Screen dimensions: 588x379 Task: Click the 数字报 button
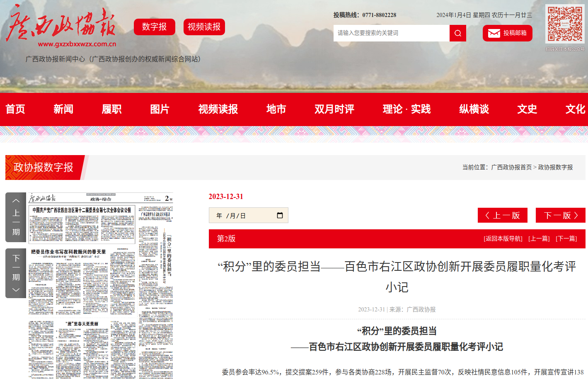point(154,27)
